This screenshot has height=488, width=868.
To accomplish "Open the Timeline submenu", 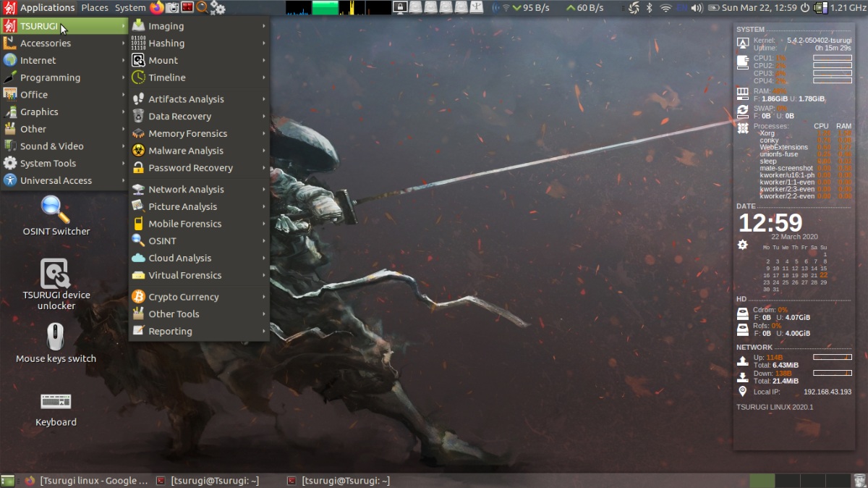I will (199, 77).
